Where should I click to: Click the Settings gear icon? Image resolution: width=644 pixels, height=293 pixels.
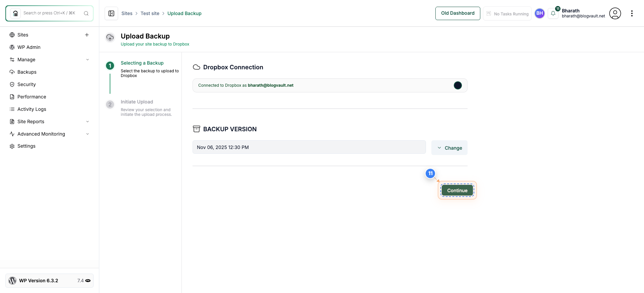(x=12, y=146)
